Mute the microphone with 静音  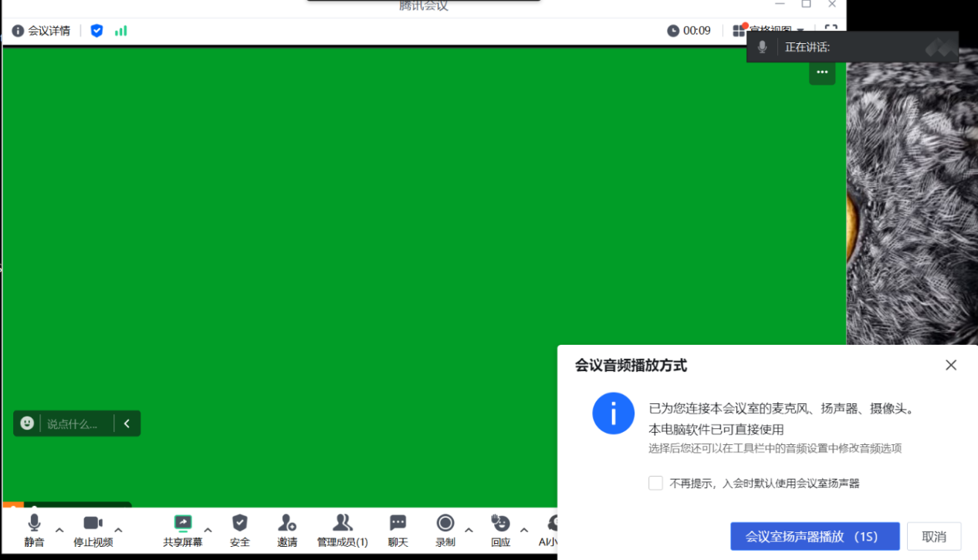(34, 530)
